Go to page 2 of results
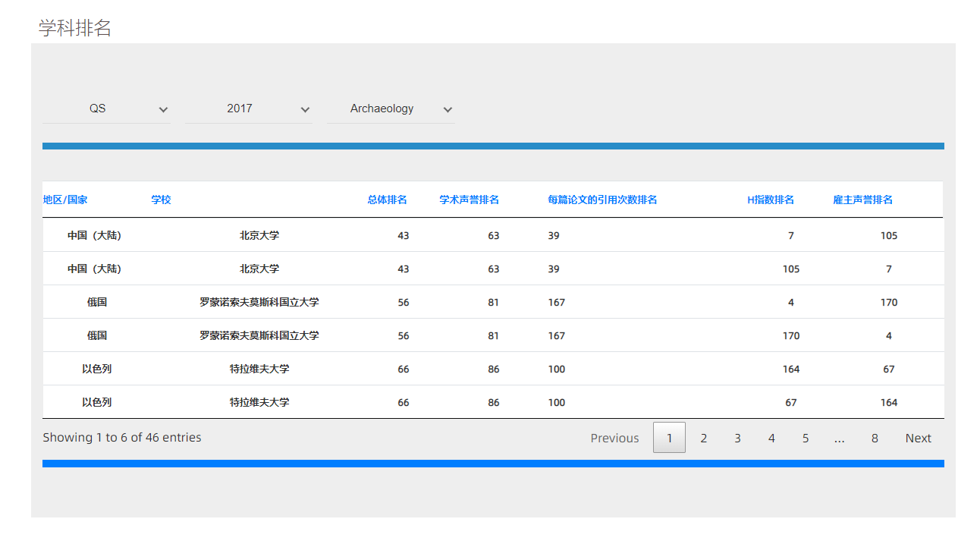Screen dimensions: 980x544 704,438
